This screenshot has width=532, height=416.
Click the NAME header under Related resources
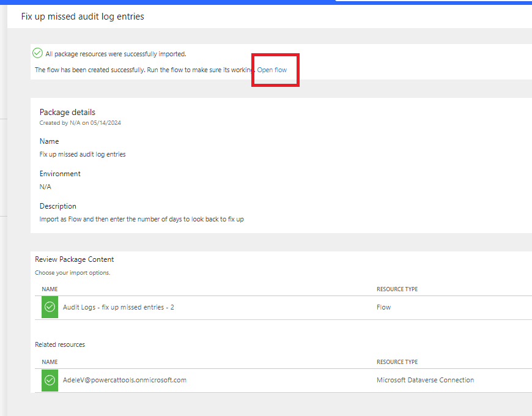[49, 362]
